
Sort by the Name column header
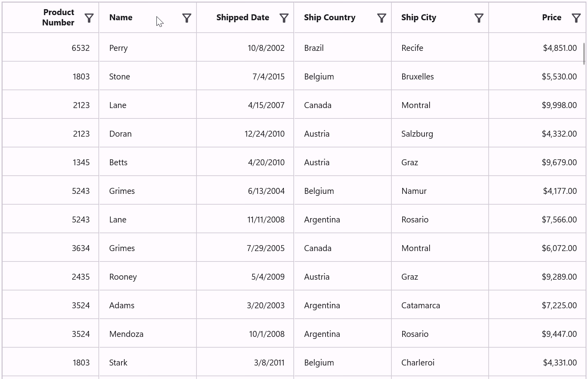(121, 17)
